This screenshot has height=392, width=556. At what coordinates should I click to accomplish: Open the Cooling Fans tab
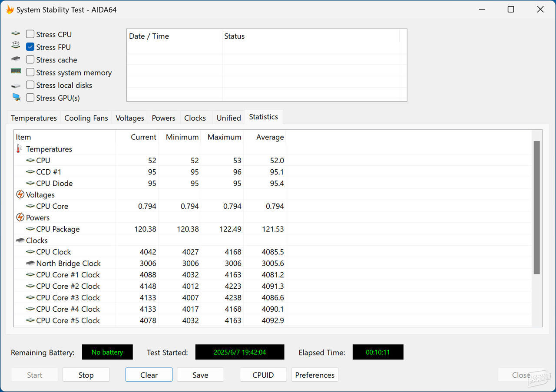pos(86,118)
